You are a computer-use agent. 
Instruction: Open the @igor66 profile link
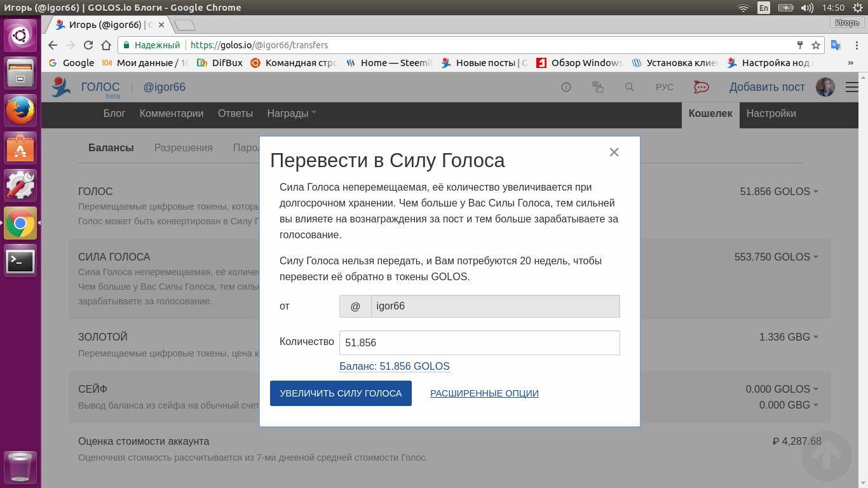tap(164, 87)
